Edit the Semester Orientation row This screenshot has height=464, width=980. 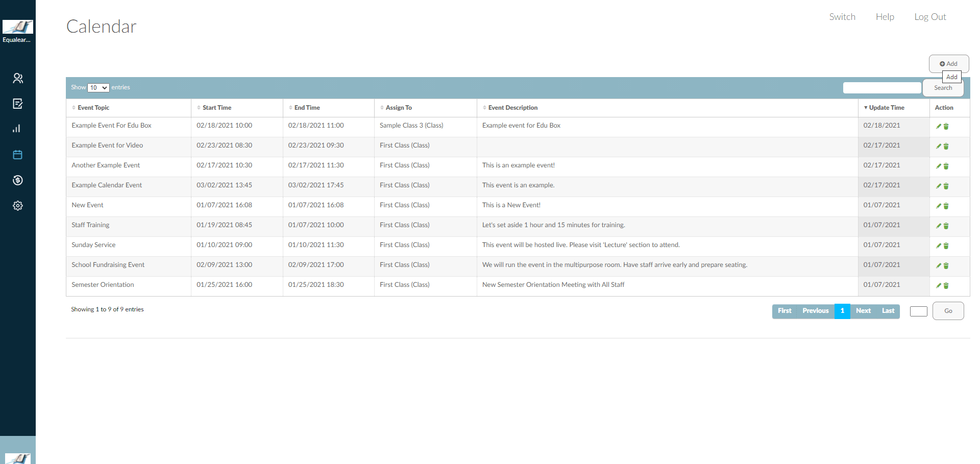[939, 285]
